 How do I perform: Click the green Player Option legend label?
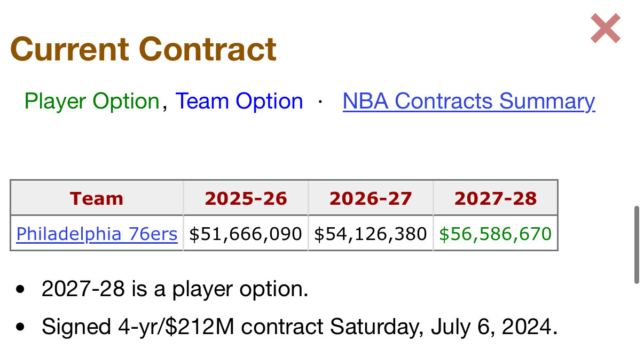point(92,101)
